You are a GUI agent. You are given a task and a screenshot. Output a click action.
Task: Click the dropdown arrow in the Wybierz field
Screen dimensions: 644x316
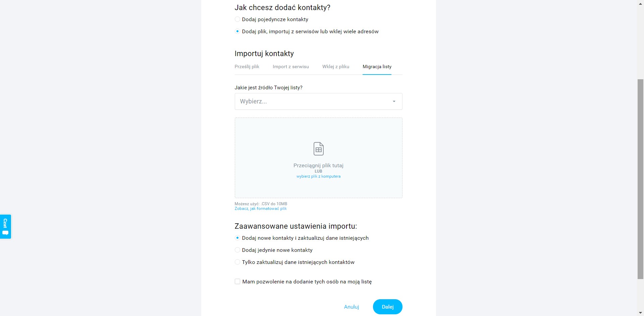coord(394,101)
